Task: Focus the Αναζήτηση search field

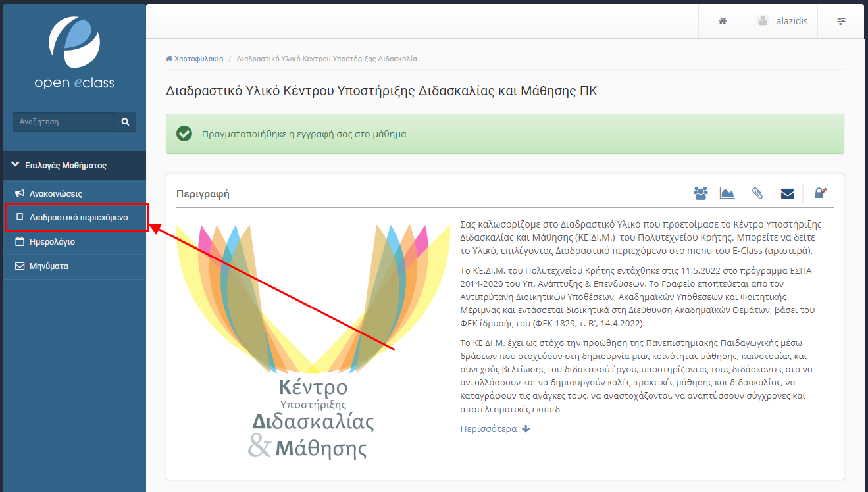Action: [x=64, y=122]
